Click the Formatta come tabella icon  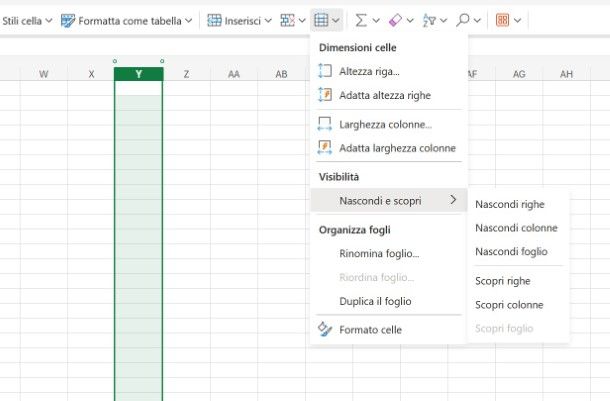(x=67, y=20)
